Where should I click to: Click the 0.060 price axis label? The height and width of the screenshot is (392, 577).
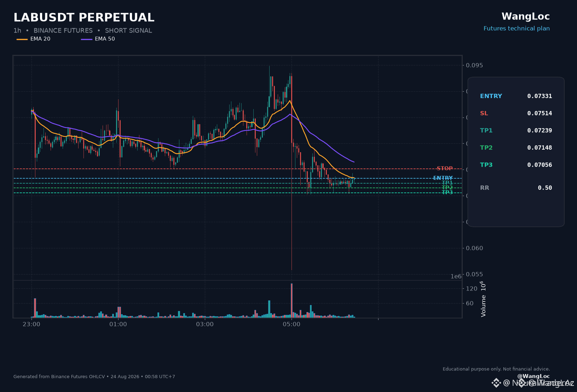pos(474,248)
